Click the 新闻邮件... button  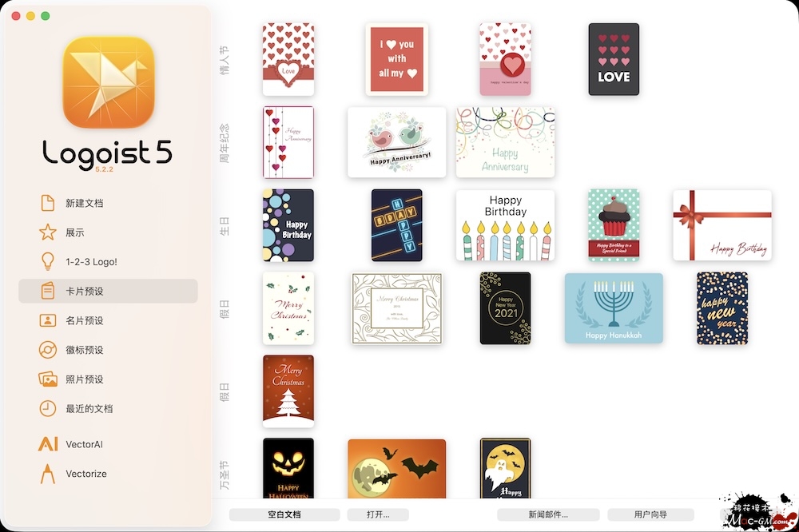pos(547,515)
